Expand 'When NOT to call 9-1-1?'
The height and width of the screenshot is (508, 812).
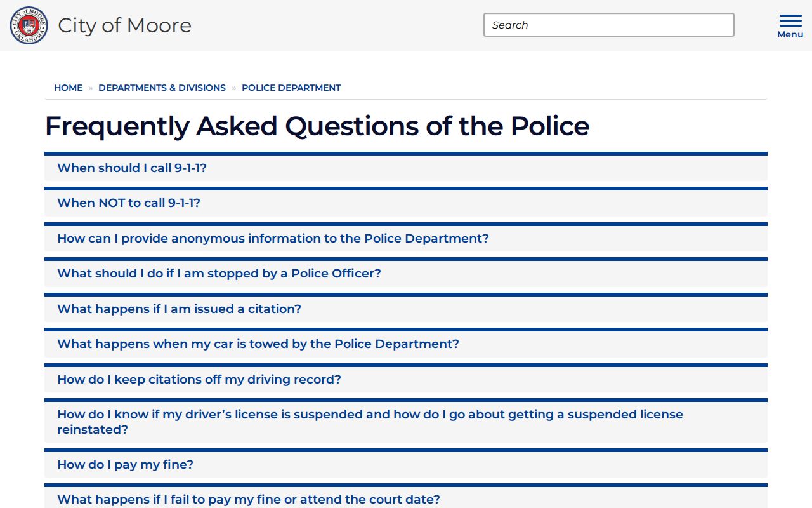click(406, 203)
